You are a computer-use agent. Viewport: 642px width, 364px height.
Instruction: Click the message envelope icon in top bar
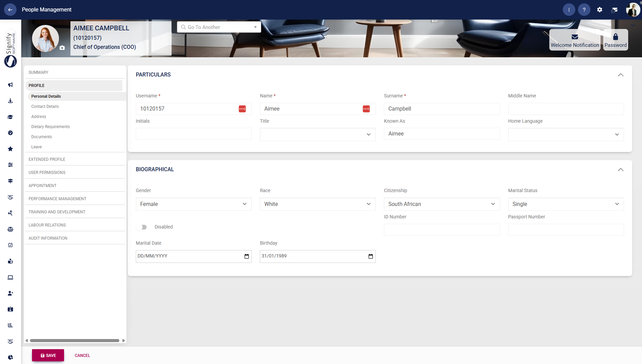click(x=614, y=9)
